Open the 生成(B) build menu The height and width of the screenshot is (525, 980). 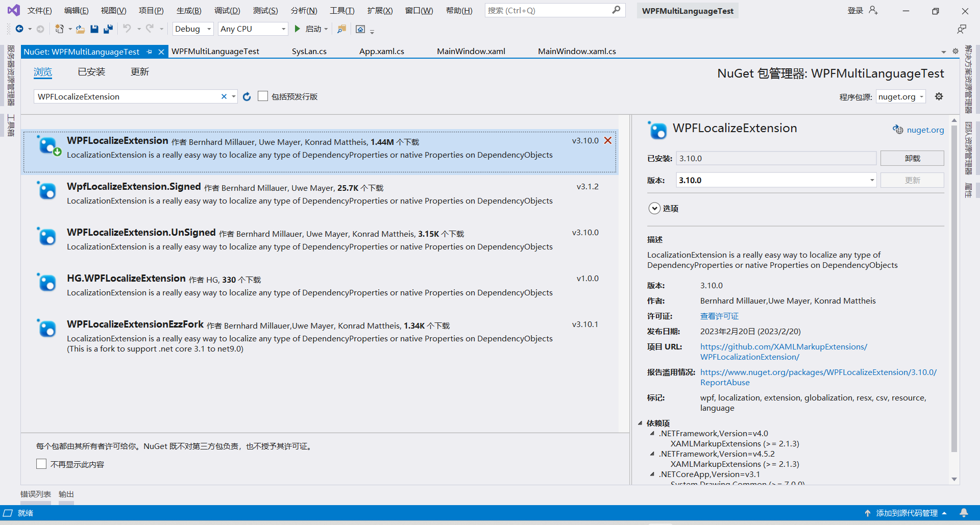click(x=189, y=11)
